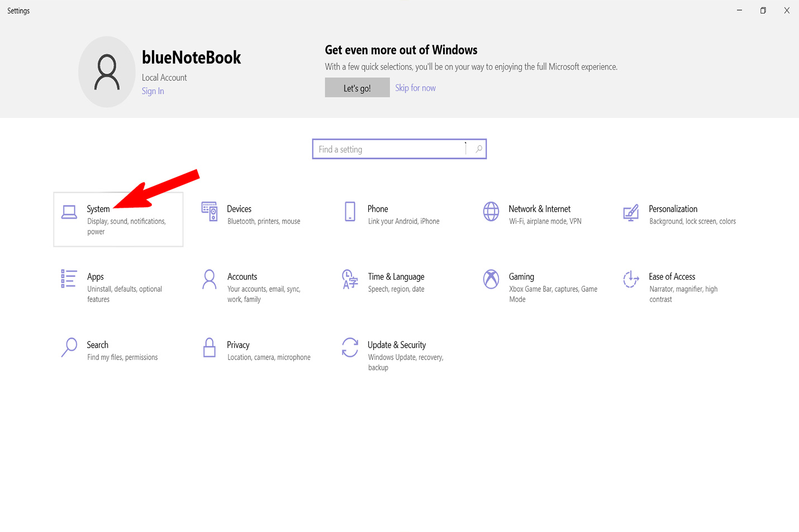Screen dimensions: 799x532
Task: Click 'Narrator, magnifier, high contrast' description
Action: [683, 294]
